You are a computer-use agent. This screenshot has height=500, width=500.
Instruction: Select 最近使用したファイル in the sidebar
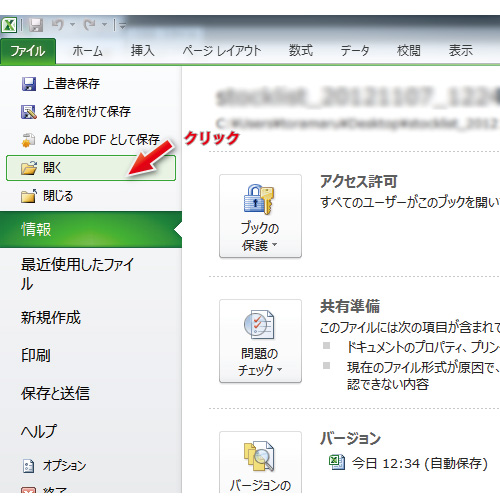pos(77,274)
